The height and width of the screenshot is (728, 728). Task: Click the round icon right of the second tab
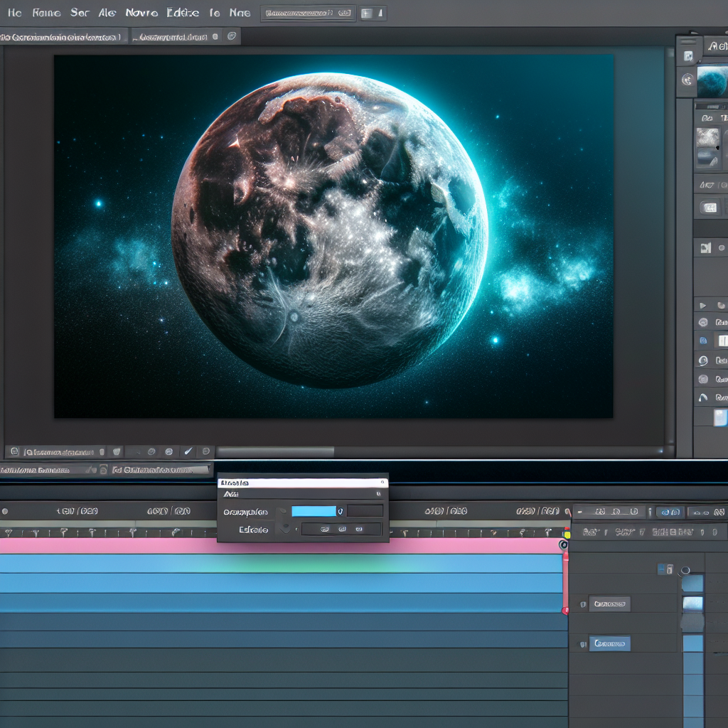coord(232,36)
